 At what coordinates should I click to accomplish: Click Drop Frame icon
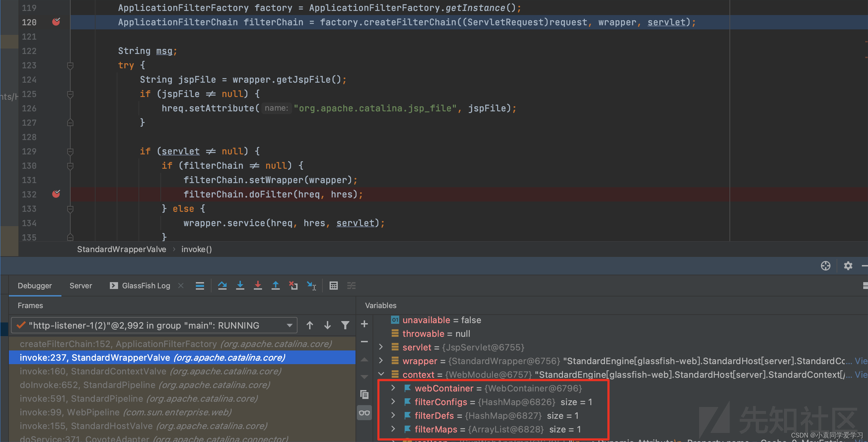(x=293, y=286)
